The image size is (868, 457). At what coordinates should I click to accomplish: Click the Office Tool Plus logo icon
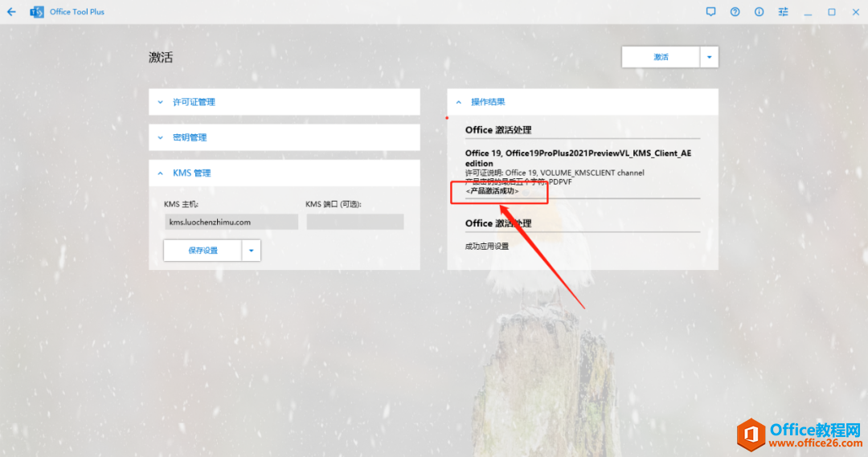click(37, 11)
